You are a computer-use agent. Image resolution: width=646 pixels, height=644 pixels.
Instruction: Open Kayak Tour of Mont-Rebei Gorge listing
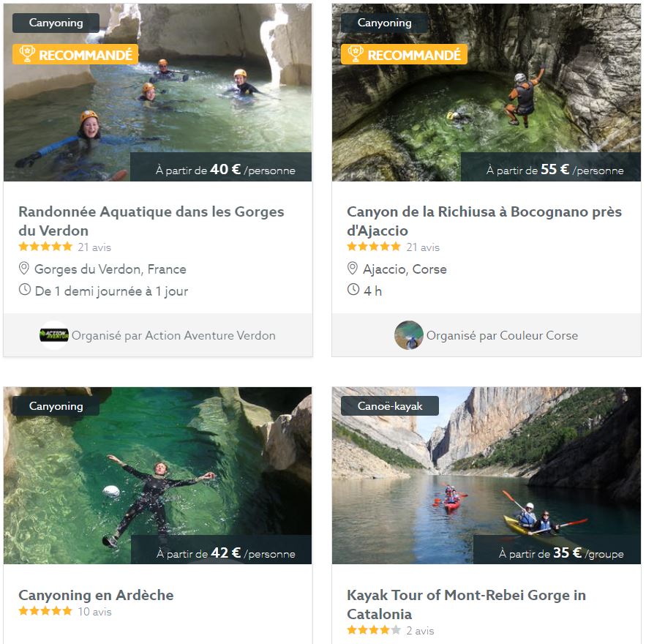[466, 604]
